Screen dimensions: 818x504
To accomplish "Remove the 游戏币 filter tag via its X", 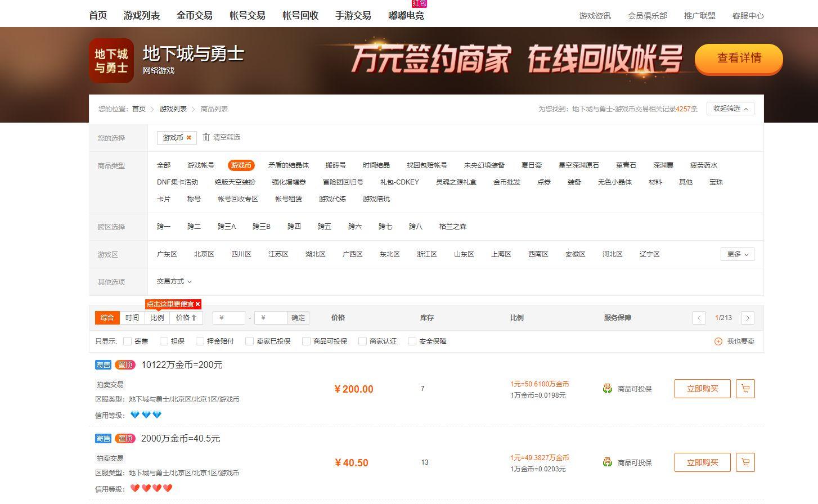I will (x=189, y=137).
